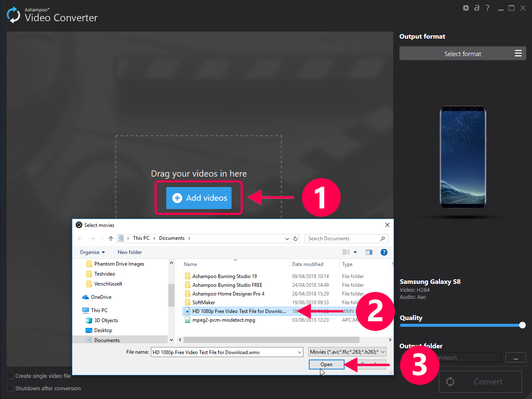This screenshot has height=399, width=532.
Task: Select Documents in navigation tree
Action: tap(107, 340)
